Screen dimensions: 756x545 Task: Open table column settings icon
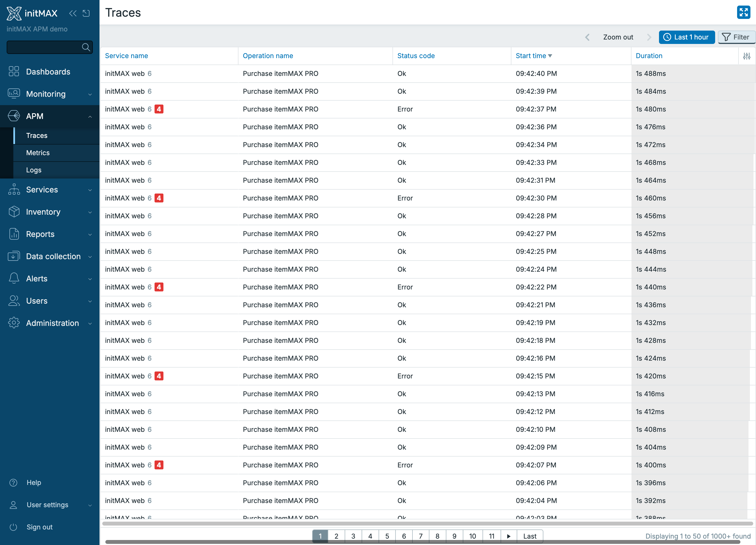747,56
